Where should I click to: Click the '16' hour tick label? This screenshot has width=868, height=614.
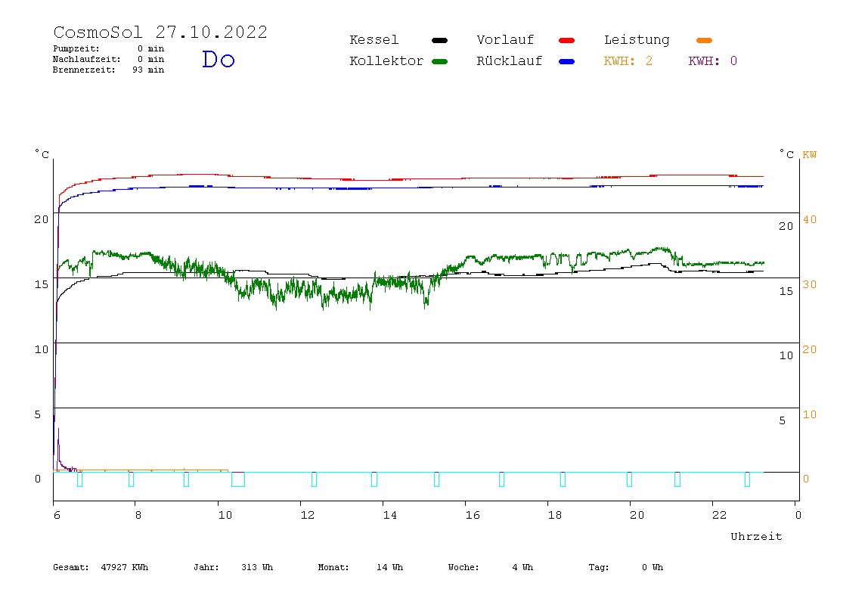click(473, 515)
